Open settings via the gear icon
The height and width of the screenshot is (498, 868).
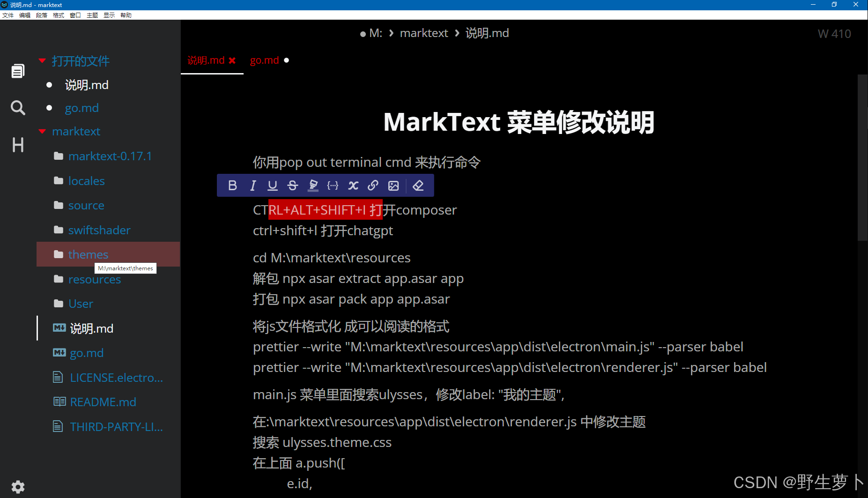[17, 487]
